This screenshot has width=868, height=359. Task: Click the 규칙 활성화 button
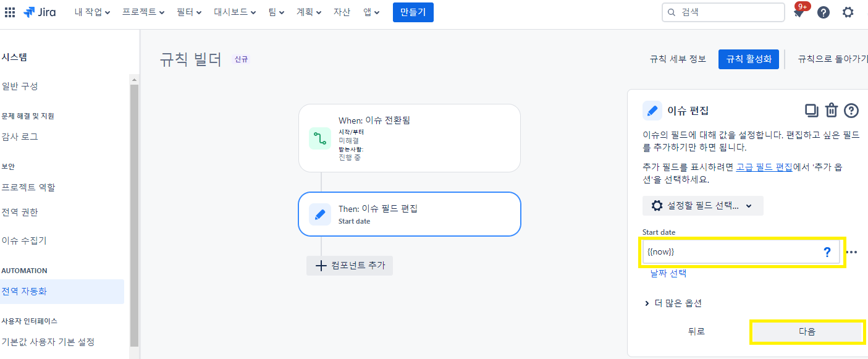click(749, 59)
